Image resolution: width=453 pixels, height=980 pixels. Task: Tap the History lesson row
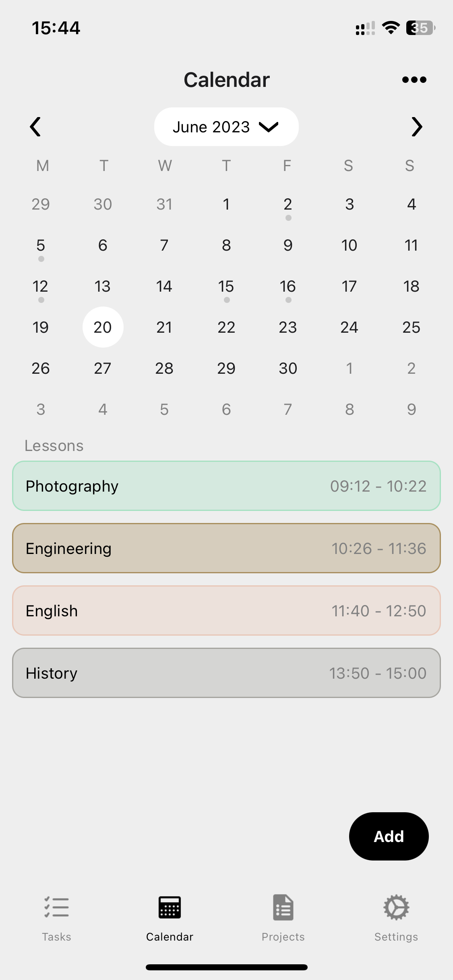click(x=226, y=673)
